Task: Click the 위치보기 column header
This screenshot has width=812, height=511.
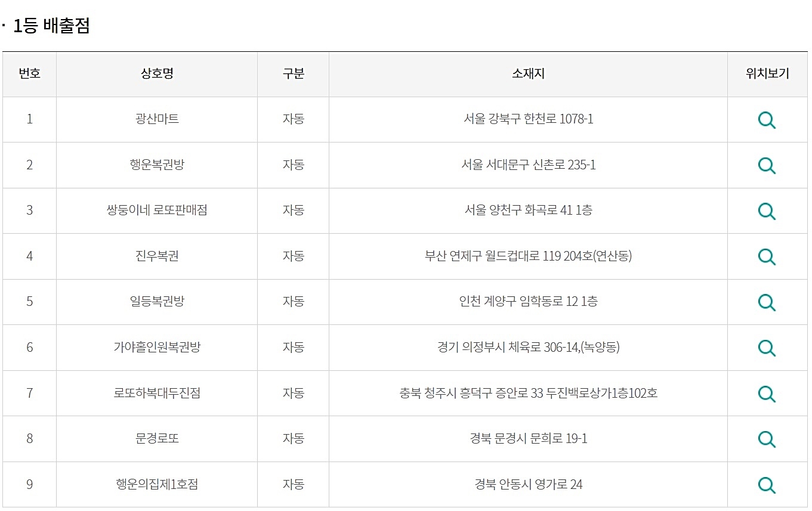Action: point(767,74)
